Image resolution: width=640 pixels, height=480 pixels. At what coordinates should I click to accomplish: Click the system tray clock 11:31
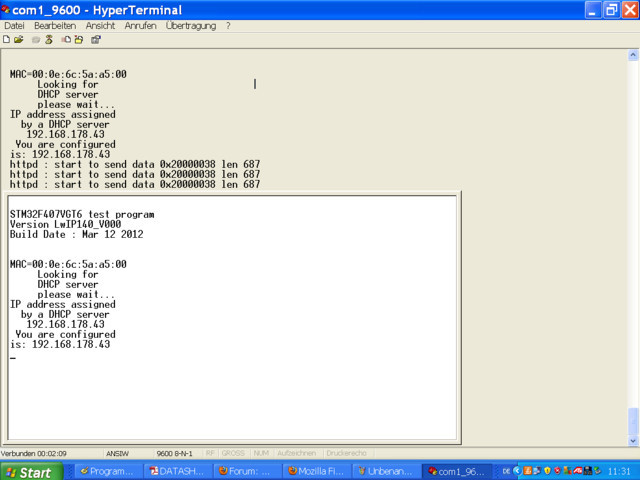619,471
